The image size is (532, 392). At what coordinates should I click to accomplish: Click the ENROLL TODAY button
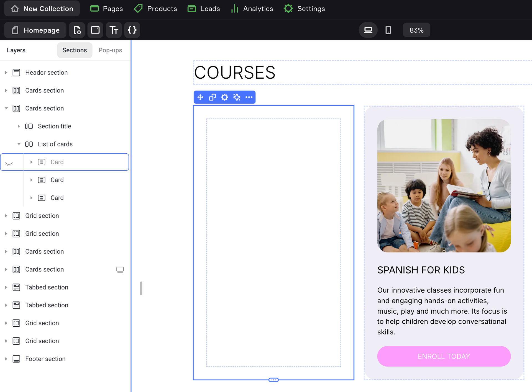pos(444,356)
